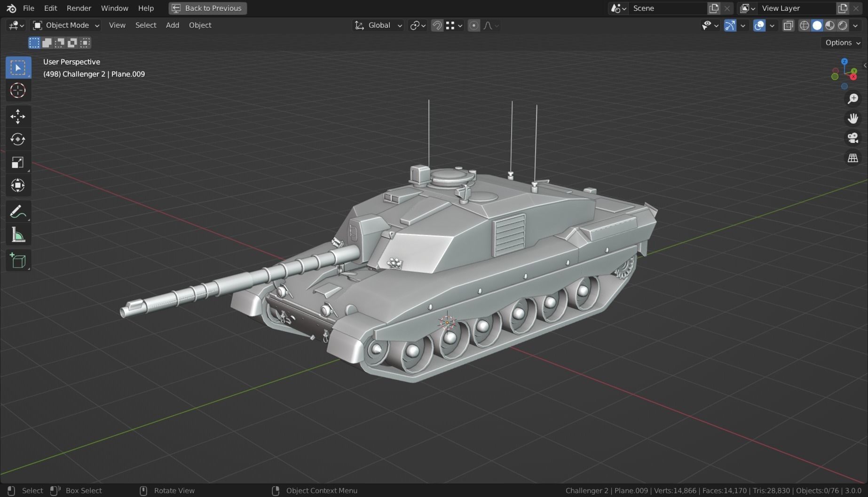The height and width of the screenshot is (497, 868).
Task: Open the editor type dropdown
Action: tap(16, 25)
